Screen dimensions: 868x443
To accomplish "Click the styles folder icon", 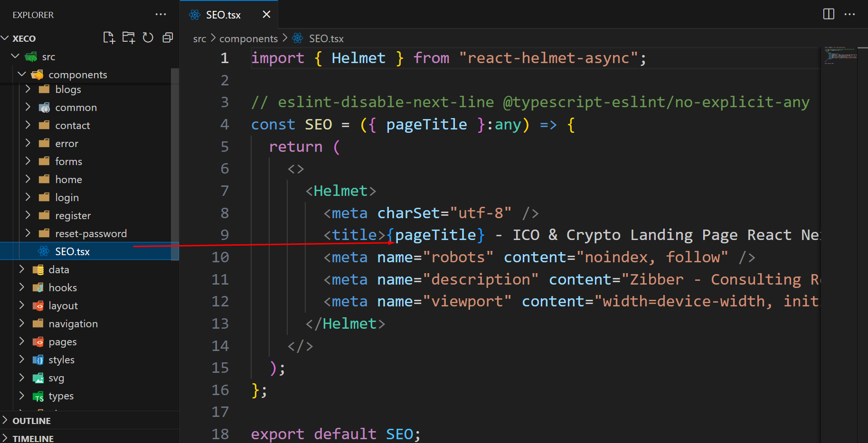I will pyautogui.click(x=38, y=360).
